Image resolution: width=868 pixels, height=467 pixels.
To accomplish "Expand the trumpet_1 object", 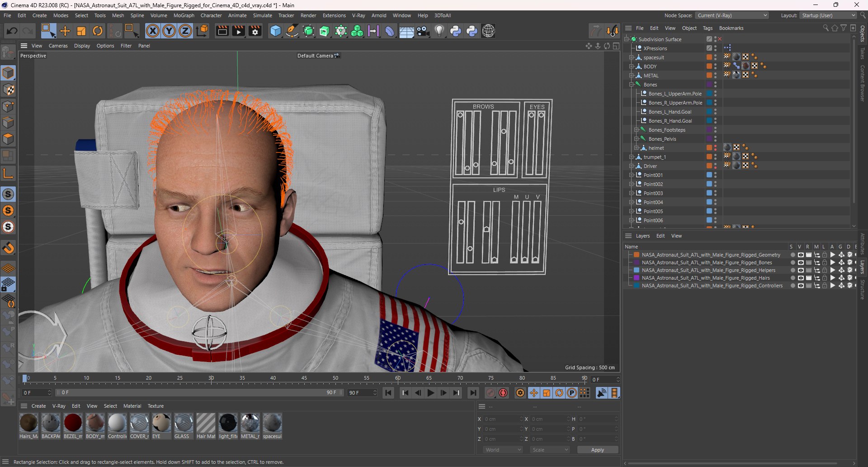I will 632,157.
